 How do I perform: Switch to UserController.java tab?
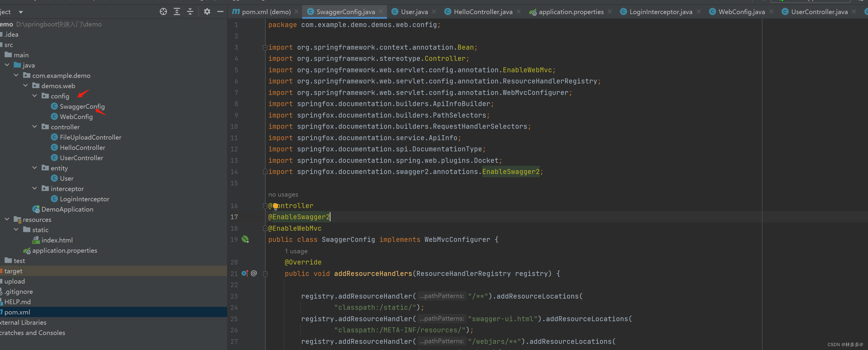pyautogui.click(x=819, y=12)
